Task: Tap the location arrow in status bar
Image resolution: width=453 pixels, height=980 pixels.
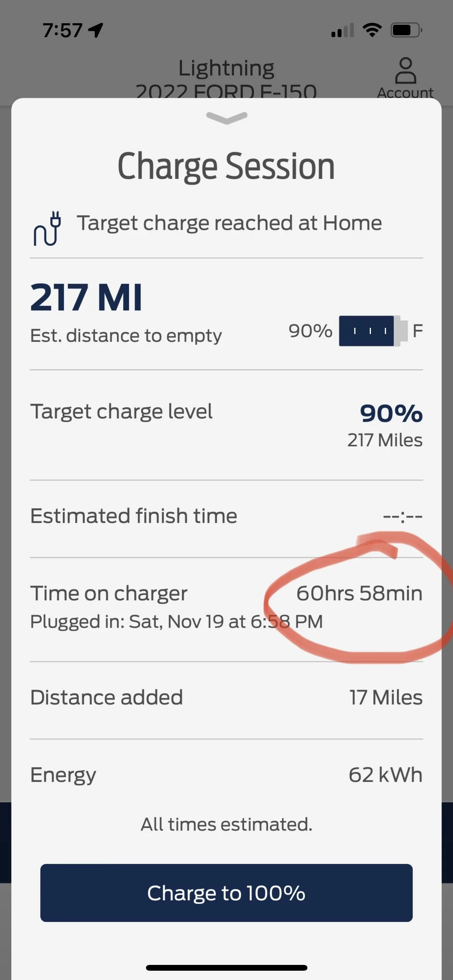Action: [x=96, y=30]
